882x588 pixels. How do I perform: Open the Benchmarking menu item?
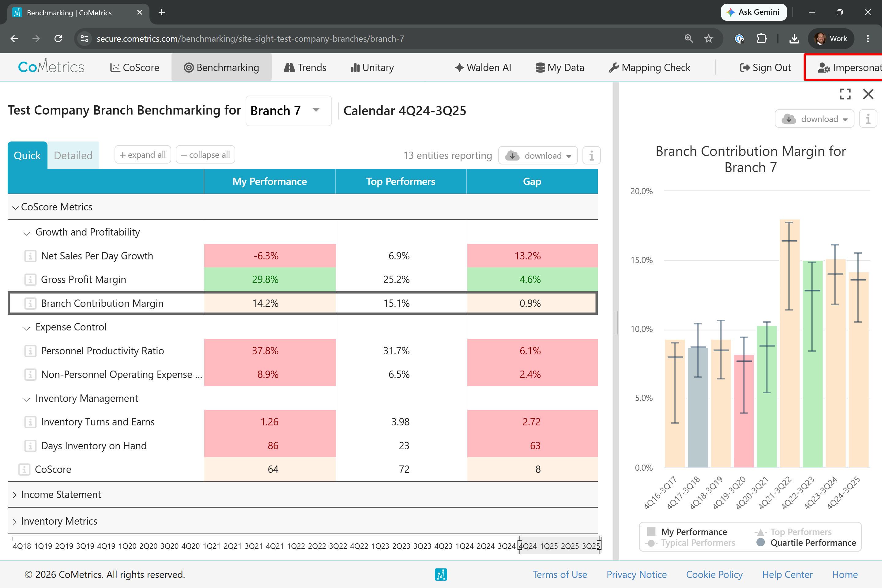(221, 67)
